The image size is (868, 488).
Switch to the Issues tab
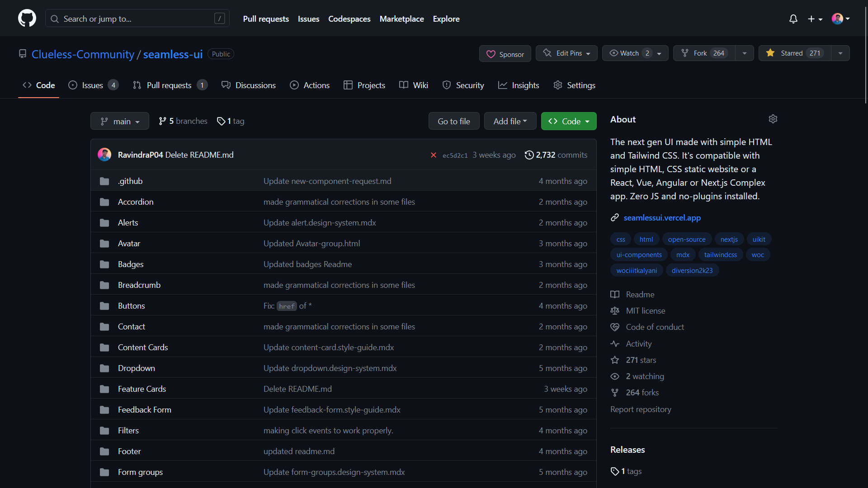click(x=94, y=85)
